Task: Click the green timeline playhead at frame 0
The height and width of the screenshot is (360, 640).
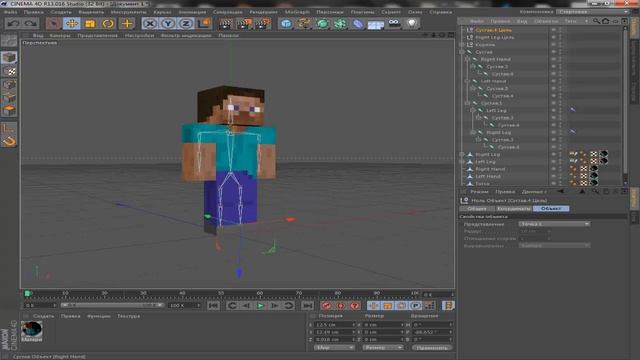Action: coord(27,293)
